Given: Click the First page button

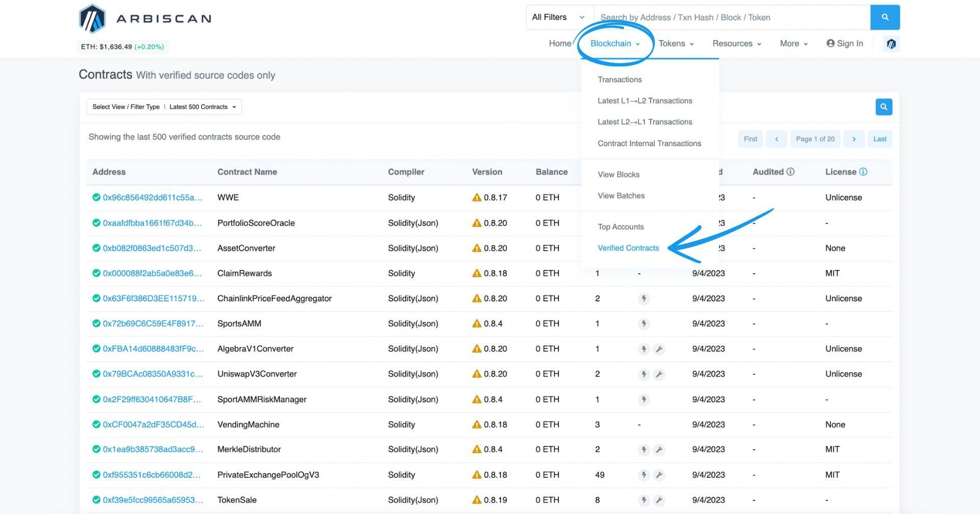Looking at the screenshot, I should (750, 139).
